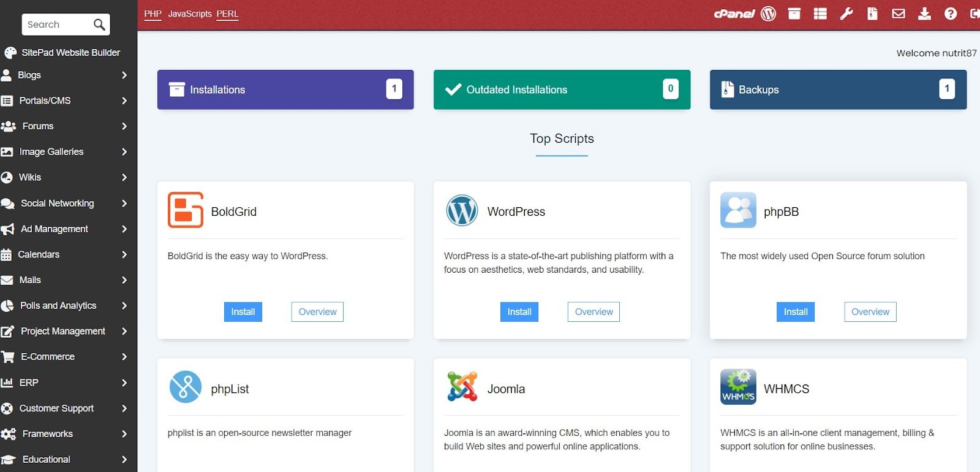Install phpBB
980x472 pixels.
tap(796, 311)
